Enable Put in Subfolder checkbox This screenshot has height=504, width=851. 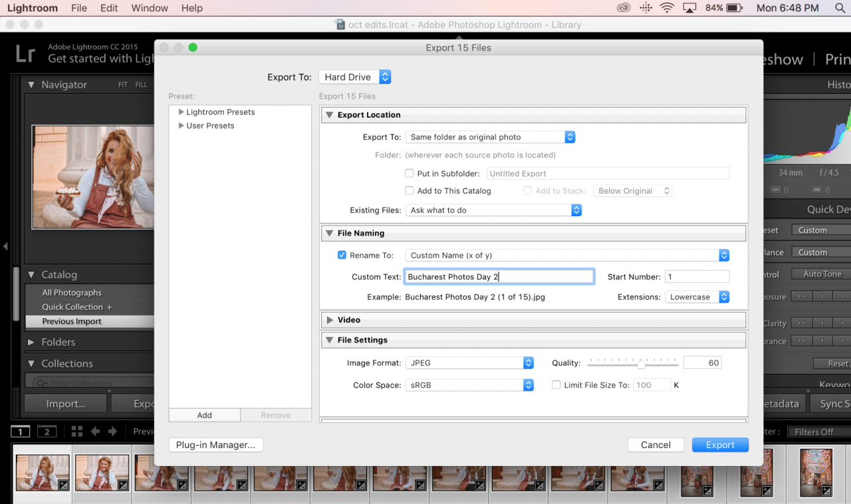coord(410,173)
